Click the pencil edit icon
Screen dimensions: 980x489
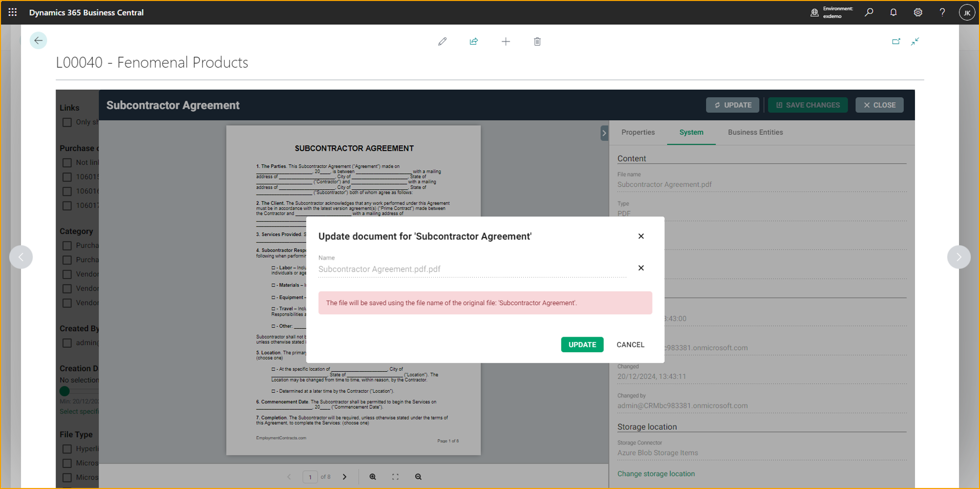click(442, 42)
